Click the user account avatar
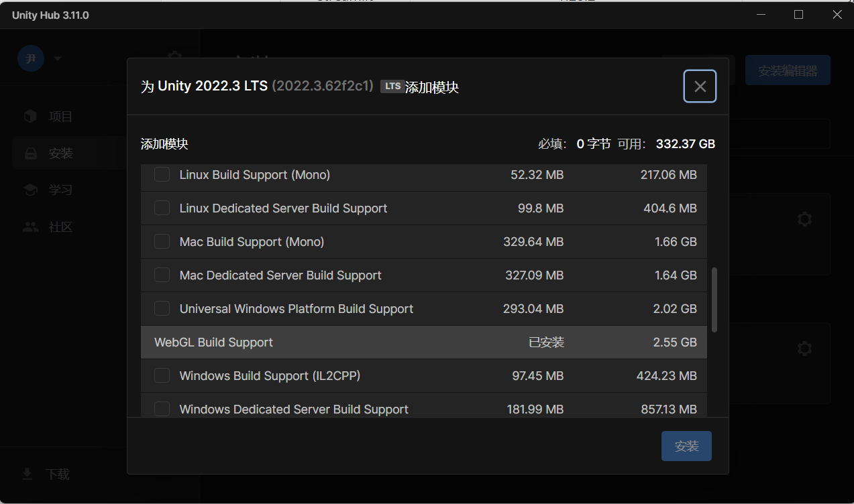 31,58
